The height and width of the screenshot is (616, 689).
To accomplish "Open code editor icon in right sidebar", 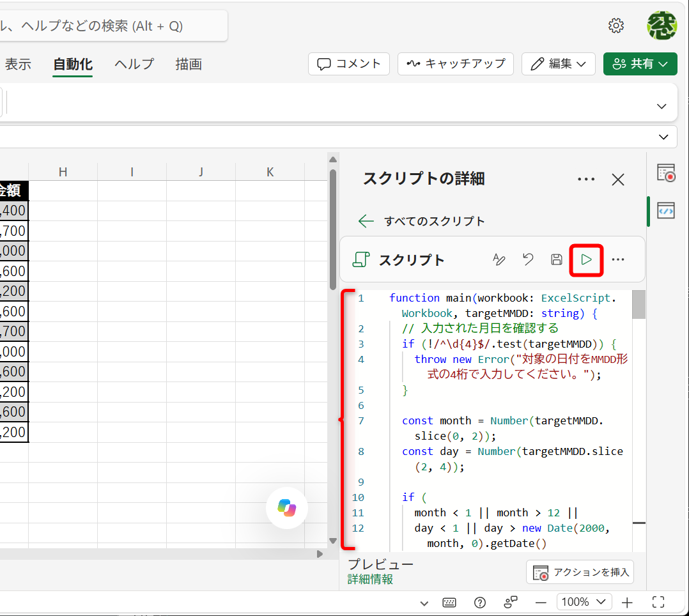I will click(x=666, y=210).
